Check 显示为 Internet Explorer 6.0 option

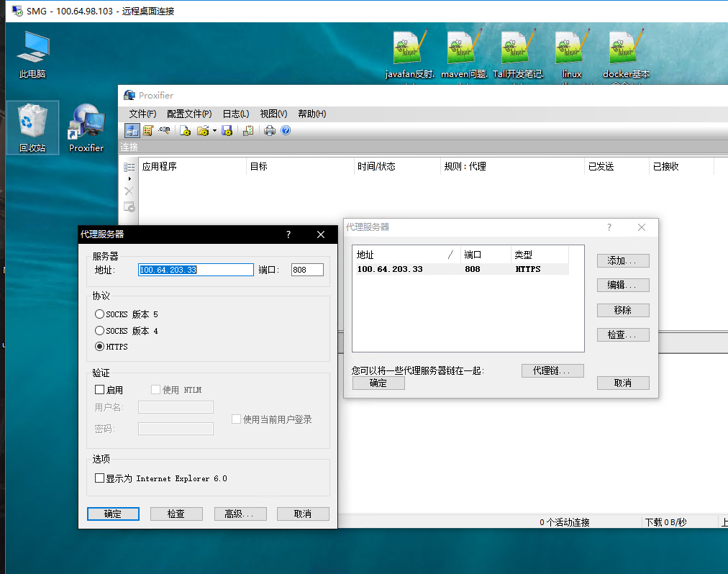99,478
